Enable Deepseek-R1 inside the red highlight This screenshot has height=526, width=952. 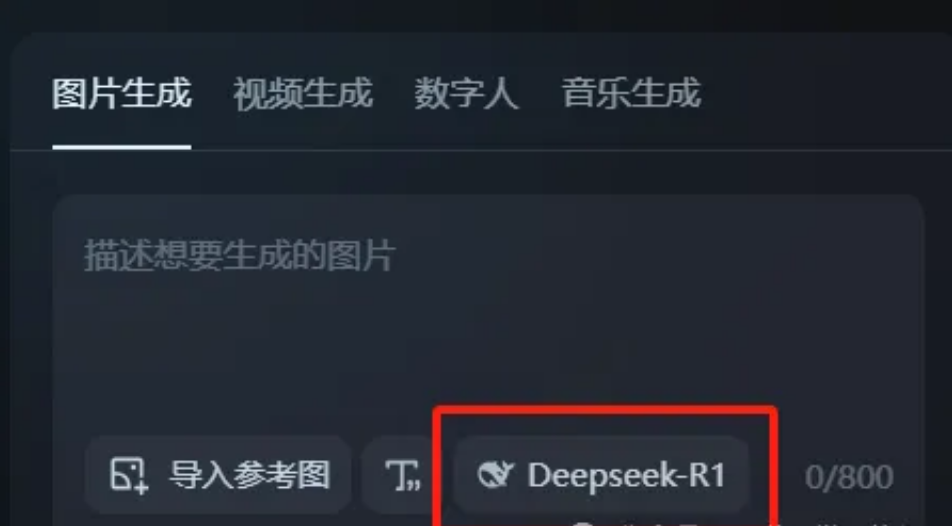[601, 475]
